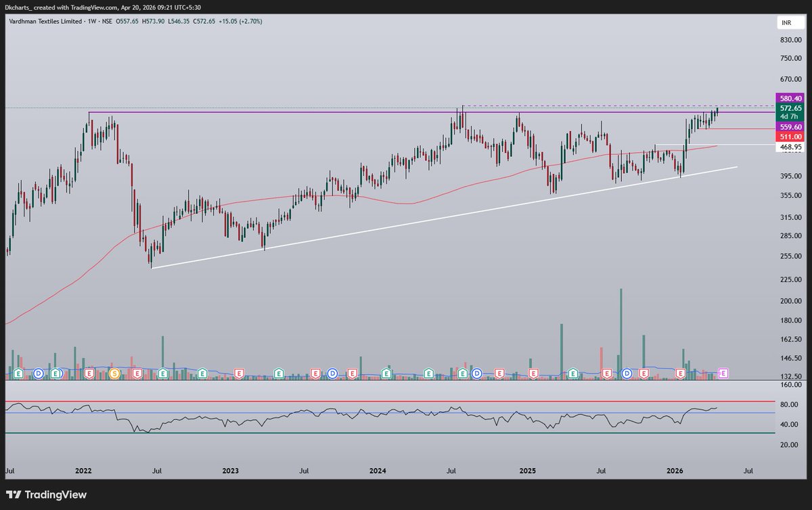812x510 pixels.
Task: Click the orange stock split S marker
Action: pyautogui.click(x=114, y=373)
